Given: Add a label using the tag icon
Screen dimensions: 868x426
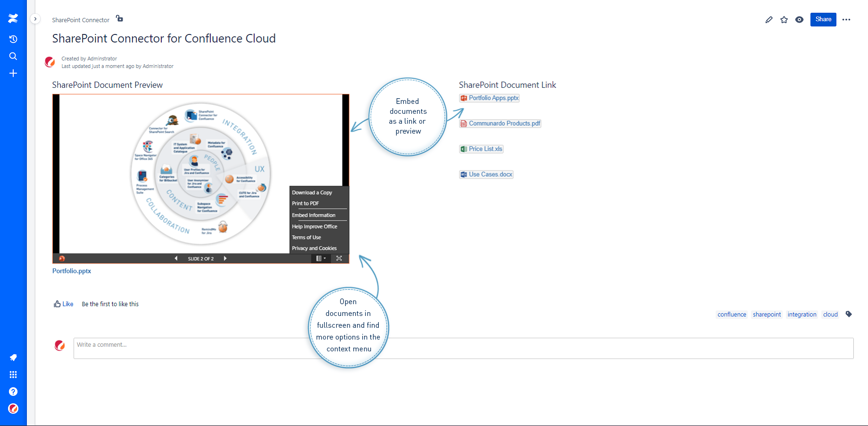Looking at the screenshot, I should [849, 314].
